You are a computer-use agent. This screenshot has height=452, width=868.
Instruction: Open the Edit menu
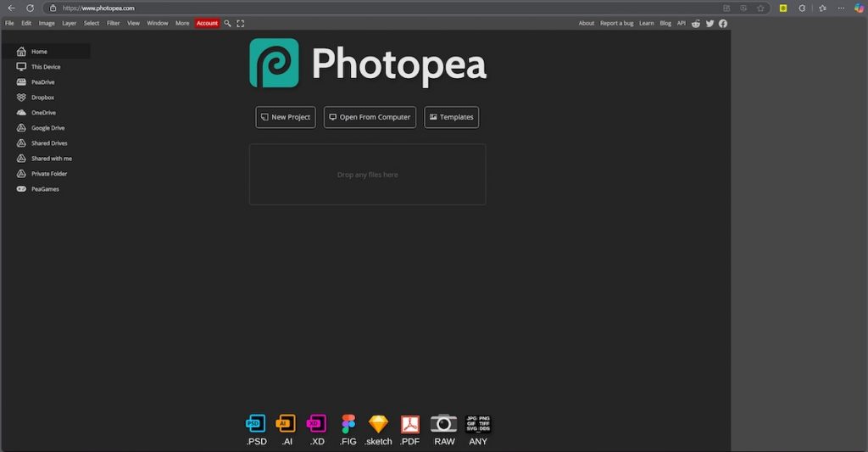point(26,23)
